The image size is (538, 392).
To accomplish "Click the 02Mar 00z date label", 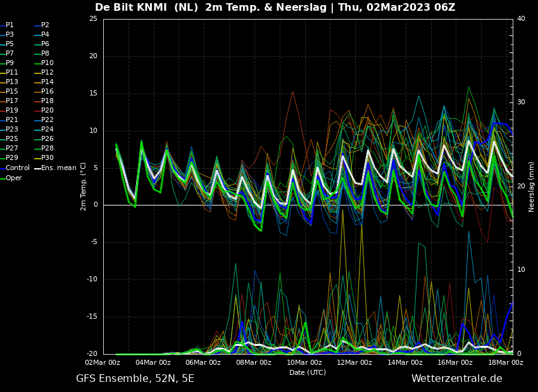I will (x=103, y=363).
